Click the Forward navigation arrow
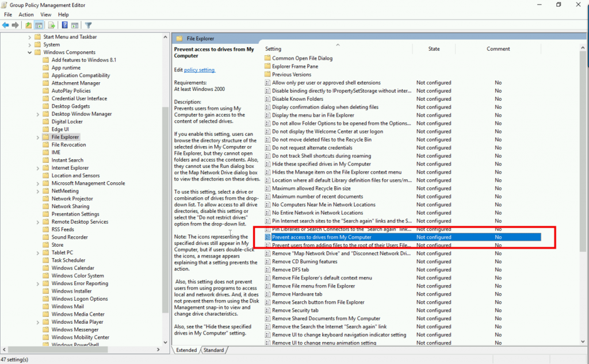 pos(15,25)
